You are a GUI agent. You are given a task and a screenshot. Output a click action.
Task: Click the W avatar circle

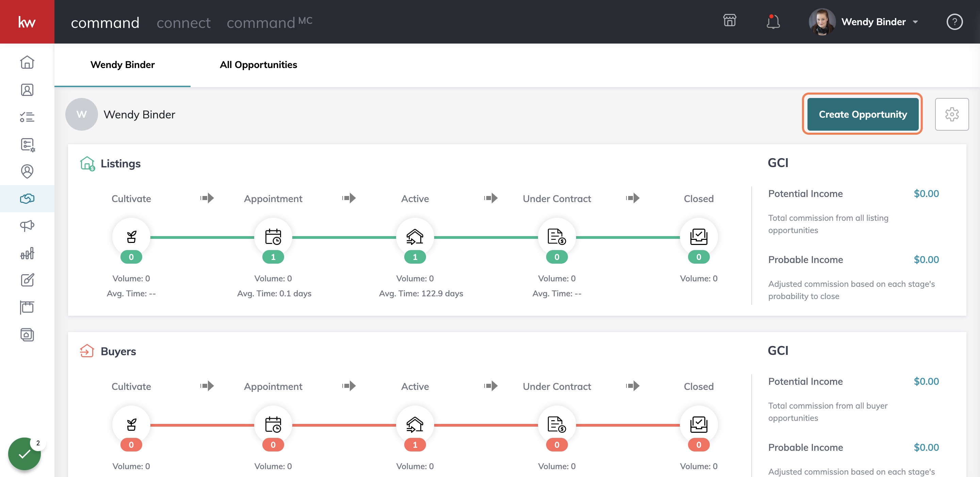[81, 114]
